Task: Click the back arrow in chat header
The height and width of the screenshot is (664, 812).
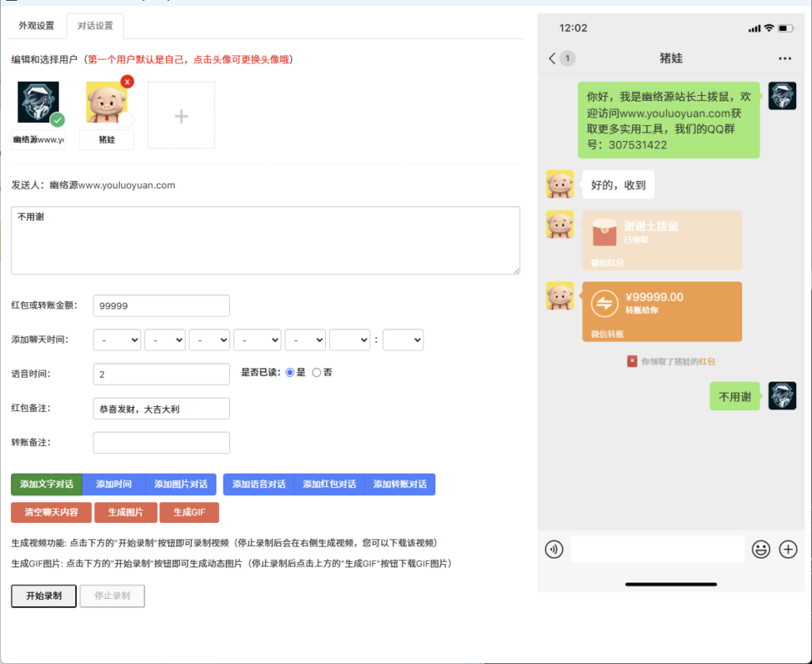Action: tap(553, 58)
